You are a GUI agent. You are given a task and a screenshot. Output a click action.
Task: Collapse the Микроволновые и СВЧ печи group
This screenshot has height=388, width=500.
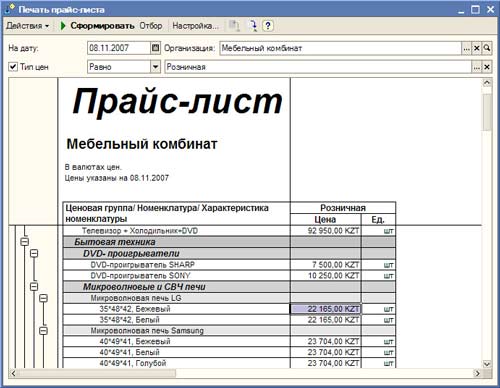tap(34, 286)
